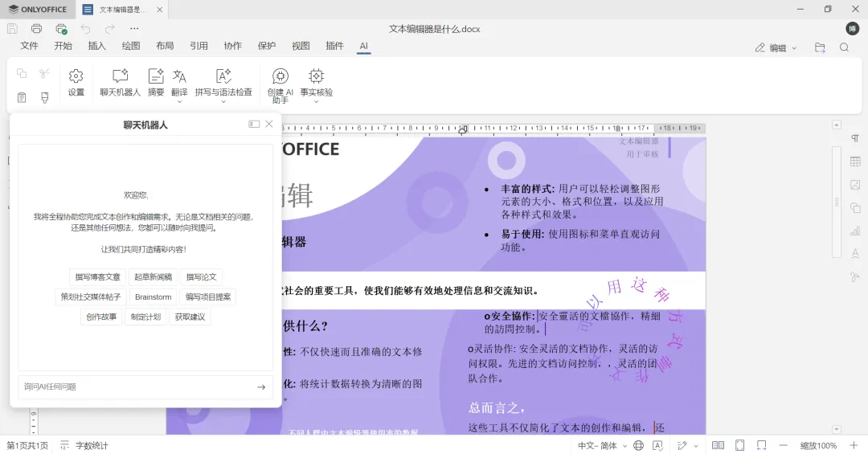The height and width of the screenshot is (454, 868).
Task: Click the Quick print icon
Action: (x=61, y=29)
